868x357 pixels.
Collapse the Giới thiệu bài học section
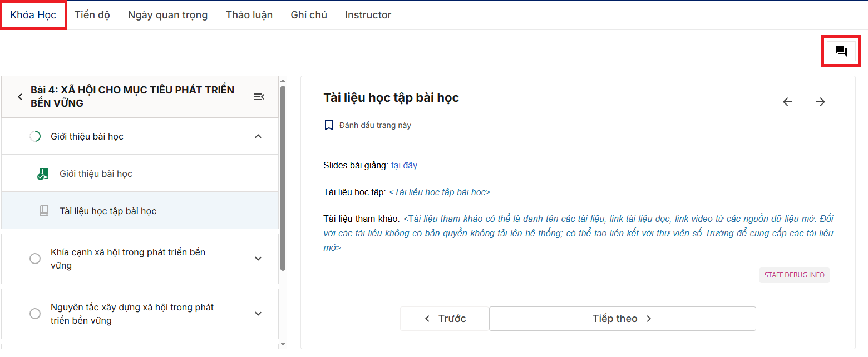258,136
